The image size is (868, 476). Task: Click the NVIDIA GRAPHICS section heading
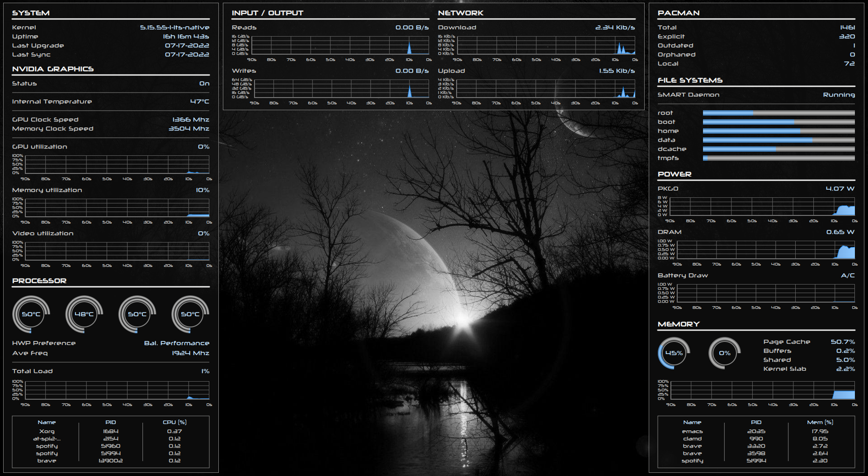pos(53,69)
